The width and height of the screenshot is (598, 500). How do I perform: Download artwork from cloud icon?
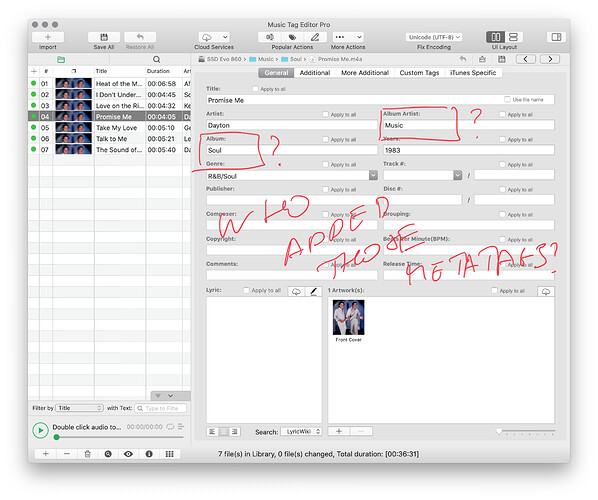(546, 292)
